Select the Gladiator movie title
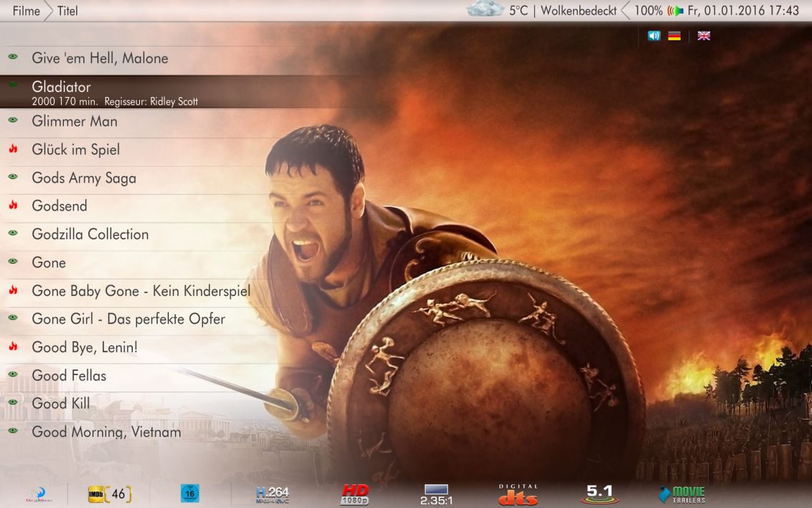Image resolution: width=812 pixels, height=508 pixels. 61,86
